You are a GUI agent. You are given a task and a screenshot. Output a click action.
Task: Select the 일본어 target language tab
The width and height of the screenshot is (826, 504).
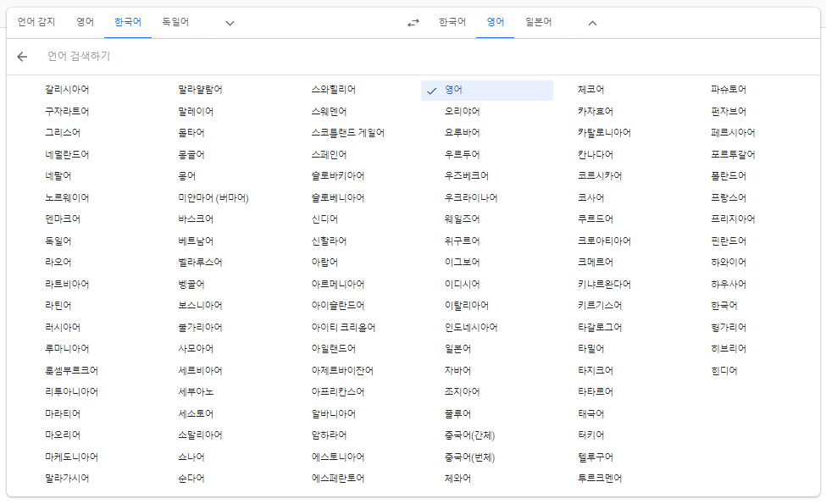[x=538, y=22]
